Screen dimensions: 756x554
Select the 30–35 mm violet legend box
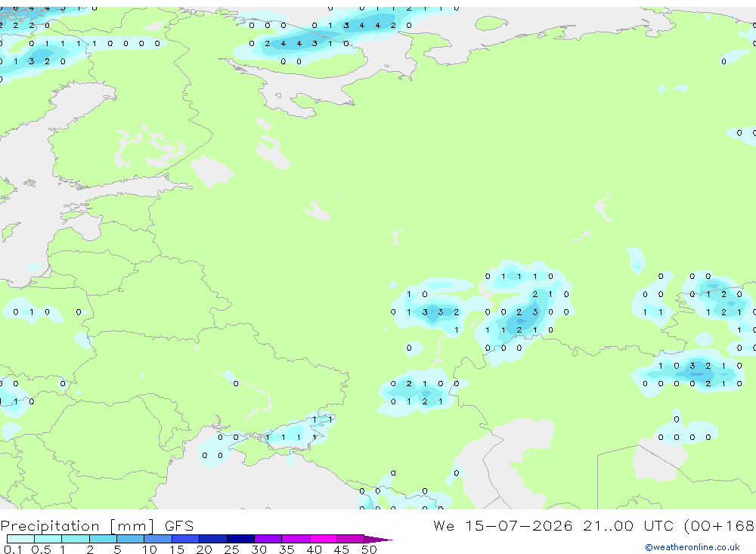tap(268, 539)
